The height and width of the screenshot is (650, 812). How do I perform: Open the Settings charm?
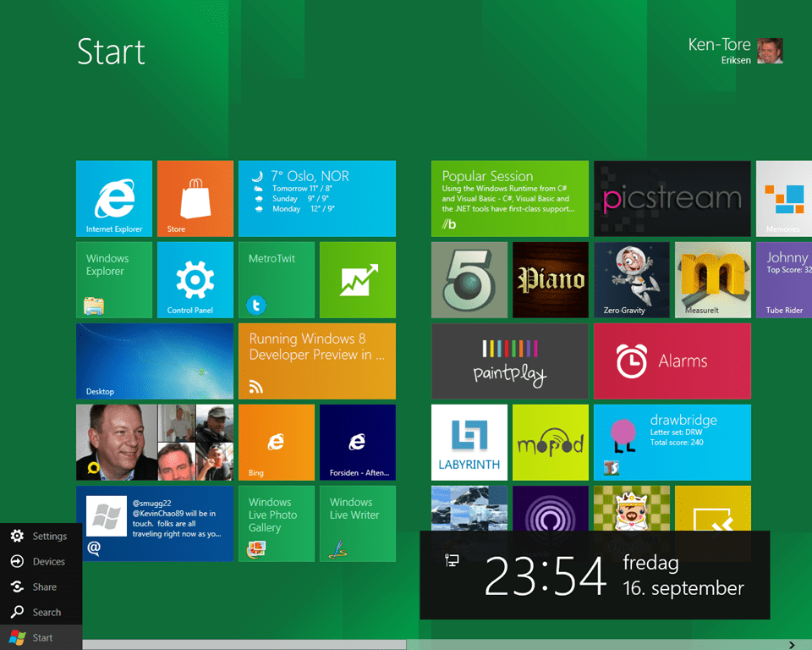pyautogui.click(x=41, y=536)
